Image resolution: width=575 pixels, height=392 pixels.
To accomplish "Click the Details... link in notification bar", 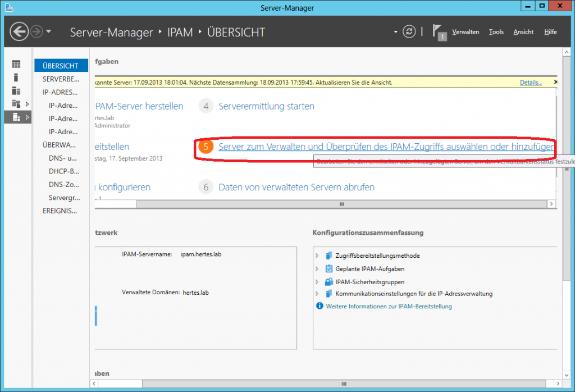I will [531, 83].
